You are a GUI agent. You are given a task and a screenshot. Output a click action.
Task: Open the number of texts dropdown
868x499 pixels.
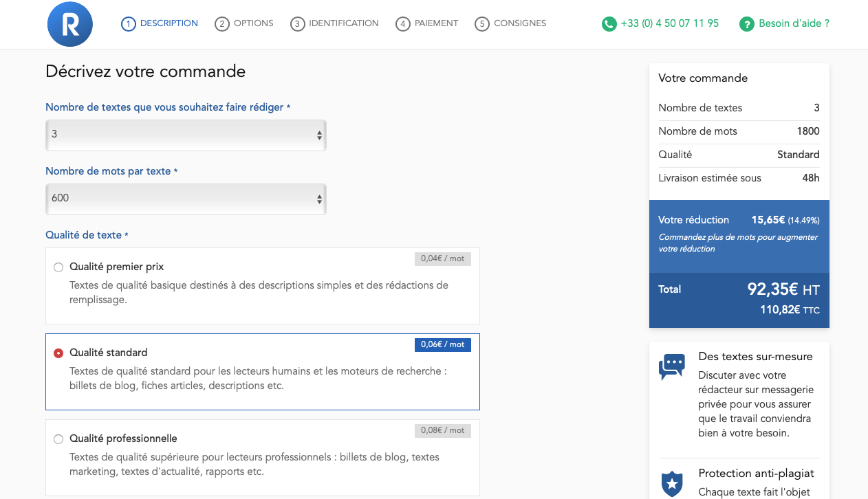(186, 135)
